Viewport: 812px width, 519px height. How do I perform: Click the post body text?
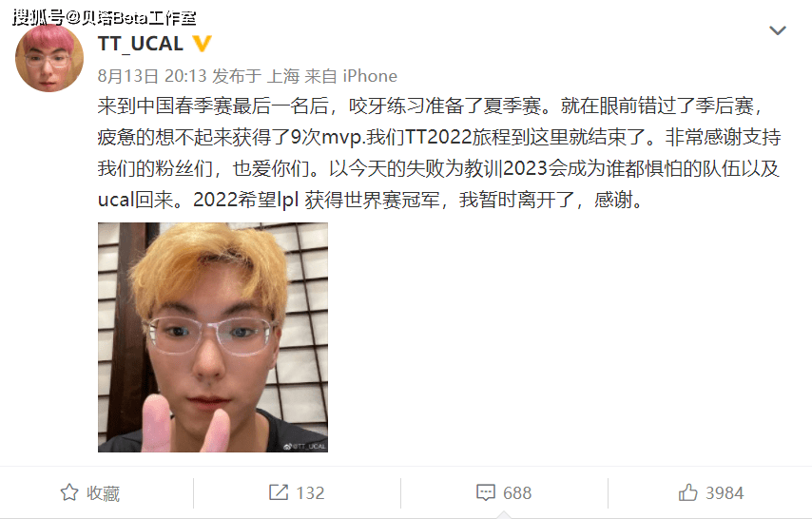click(x=439, y=153)
